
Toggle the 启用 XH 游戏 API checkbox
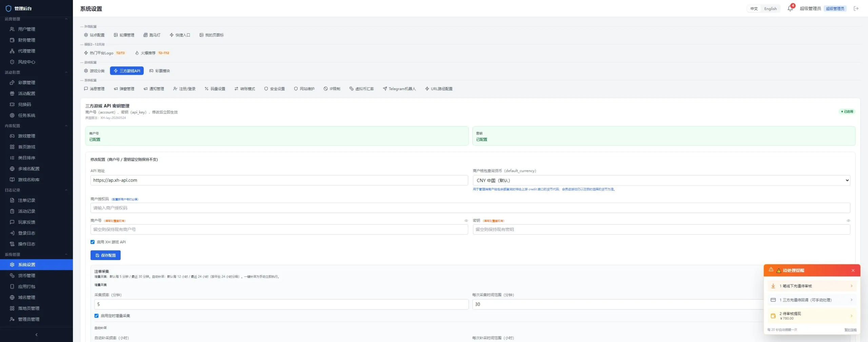(x=93, y=242)
